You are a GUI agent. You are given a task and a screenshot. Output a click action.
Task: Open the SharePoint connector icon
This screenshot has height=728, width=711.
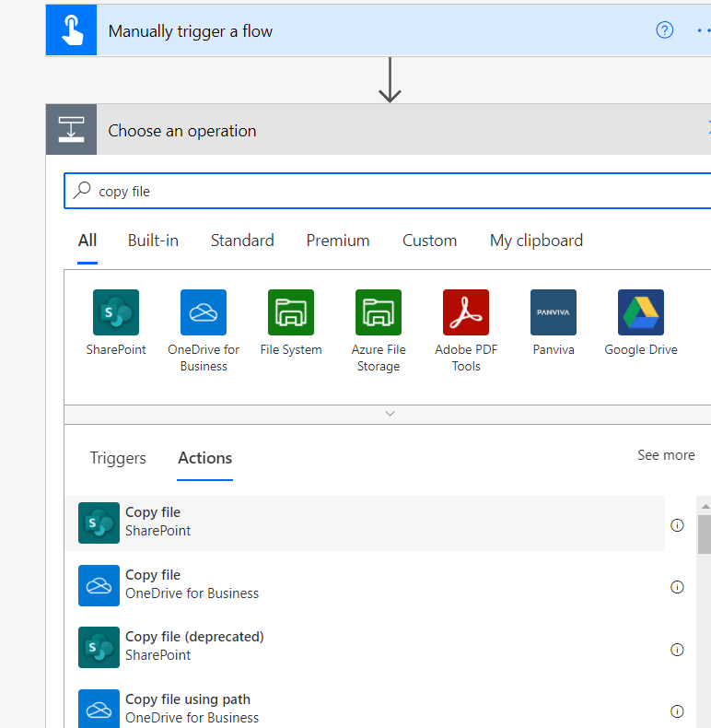coord(115,312)
